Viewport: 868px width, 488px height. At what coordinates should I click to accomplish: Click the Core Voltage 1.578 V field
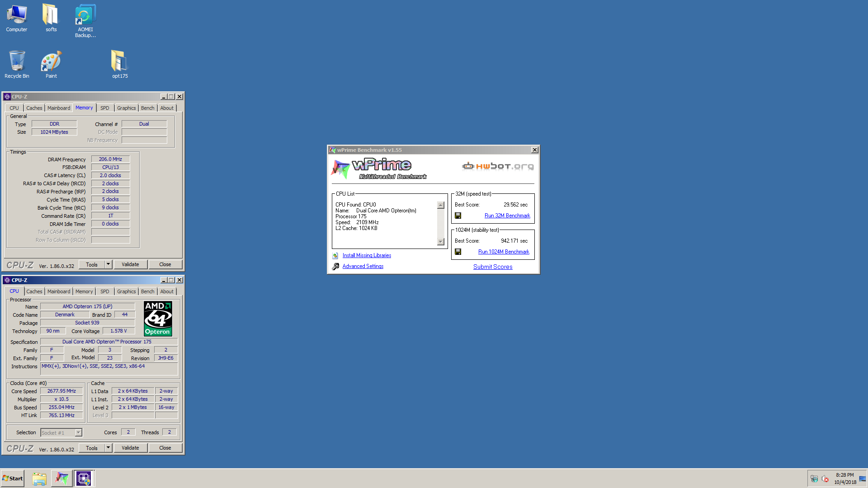(118, 331)
